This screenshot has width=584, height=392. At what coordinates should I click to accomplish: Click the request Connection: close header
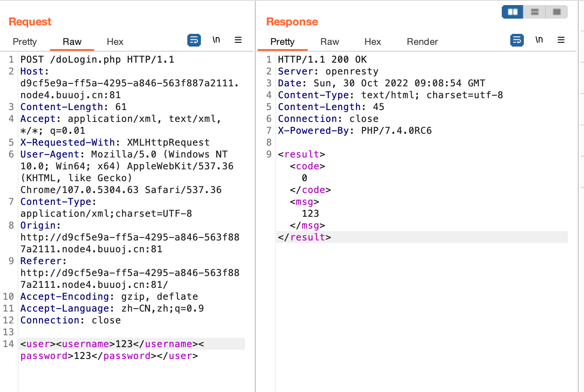(71, 320)
